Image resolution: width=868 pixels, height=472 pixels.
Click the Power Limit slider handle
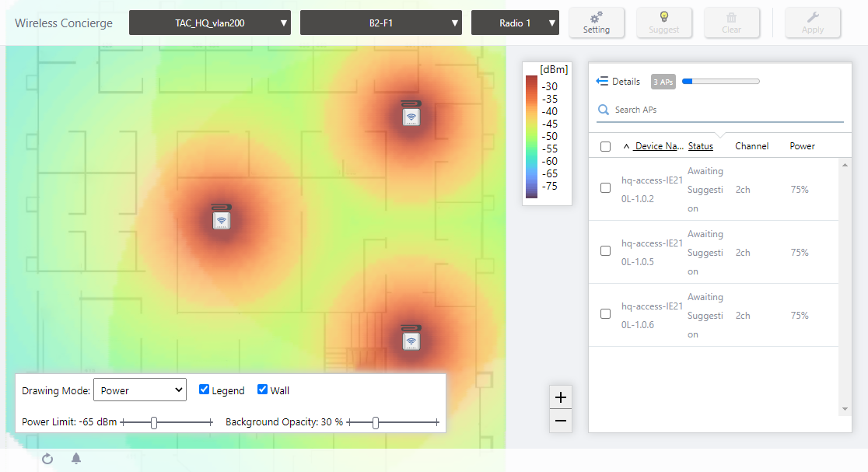pyautogui.click(x=154, y=422)
